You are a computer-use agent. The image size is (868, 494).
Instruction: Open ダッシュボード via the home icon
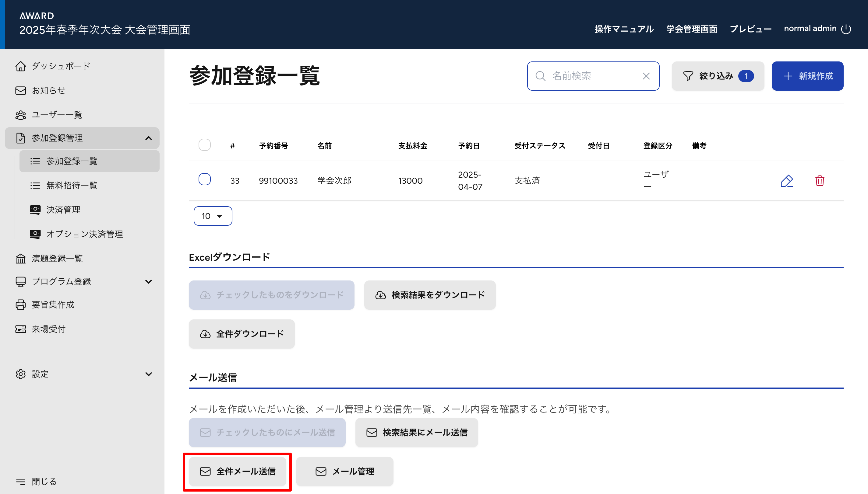(x=21, y=66)
